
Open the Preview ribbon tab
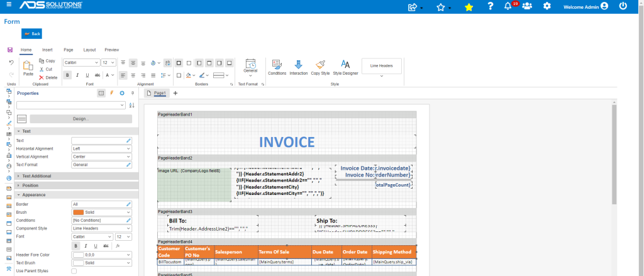(x=112, y=50)
